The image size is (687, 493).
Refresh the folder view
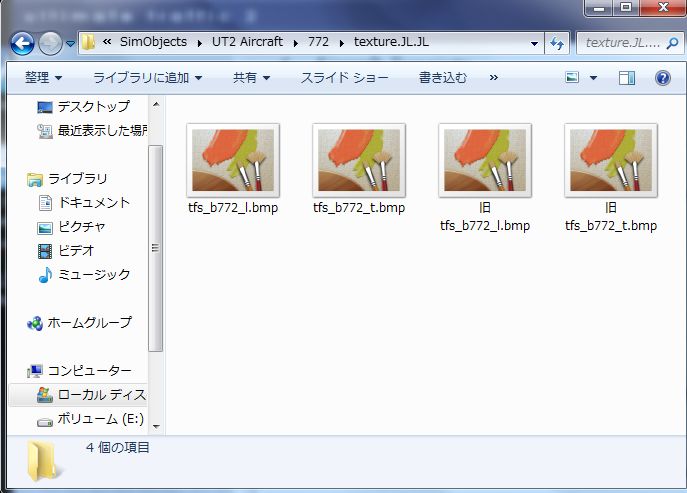(x=557, y=43)
